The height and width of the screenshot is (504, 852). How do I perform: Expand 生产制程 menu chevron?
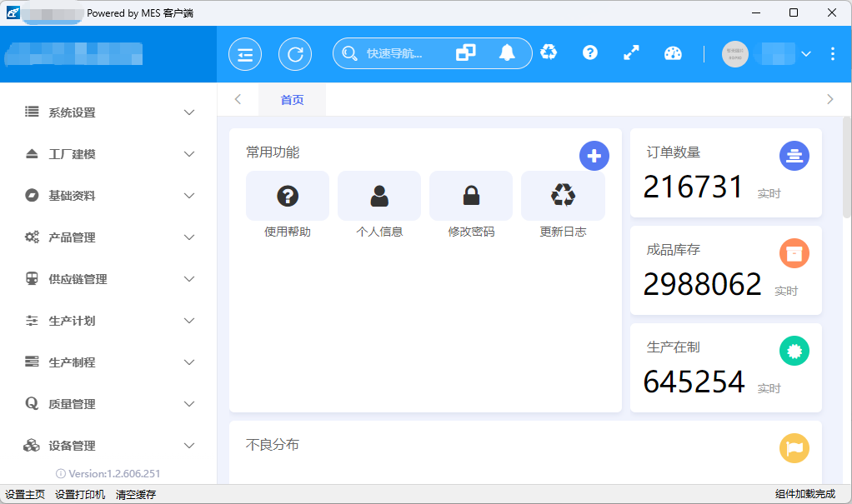coord(189,362)
